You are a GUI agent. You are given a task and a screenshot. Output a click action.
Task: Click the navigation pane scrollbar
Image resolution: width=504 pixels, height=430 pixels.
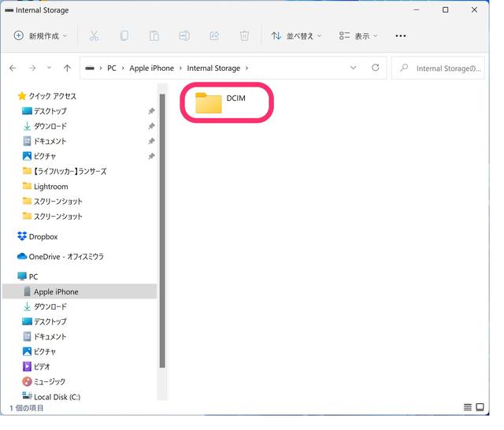(x=162, y=231)
